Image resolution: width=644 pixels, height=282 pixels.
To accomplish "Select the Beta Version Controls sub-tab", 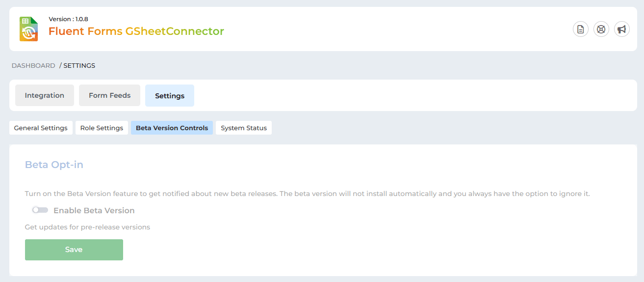I will [172, 128].
